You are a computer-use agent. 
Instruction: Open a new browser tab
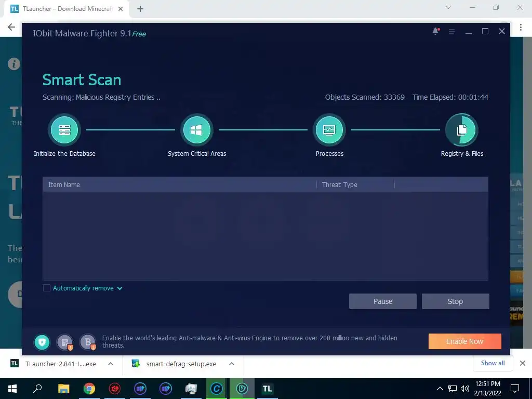pos(140,9)
